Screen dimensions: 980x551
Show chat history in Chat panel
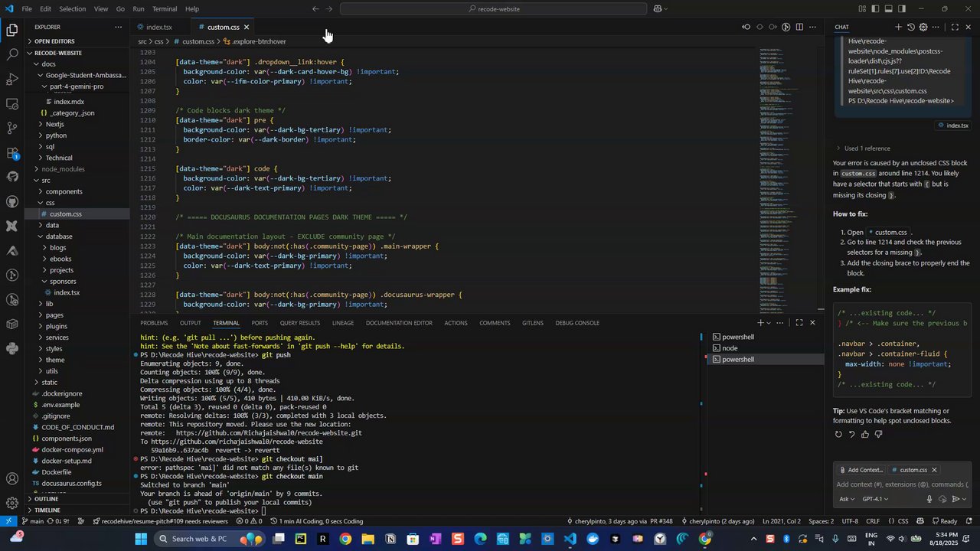coord(910,27)
